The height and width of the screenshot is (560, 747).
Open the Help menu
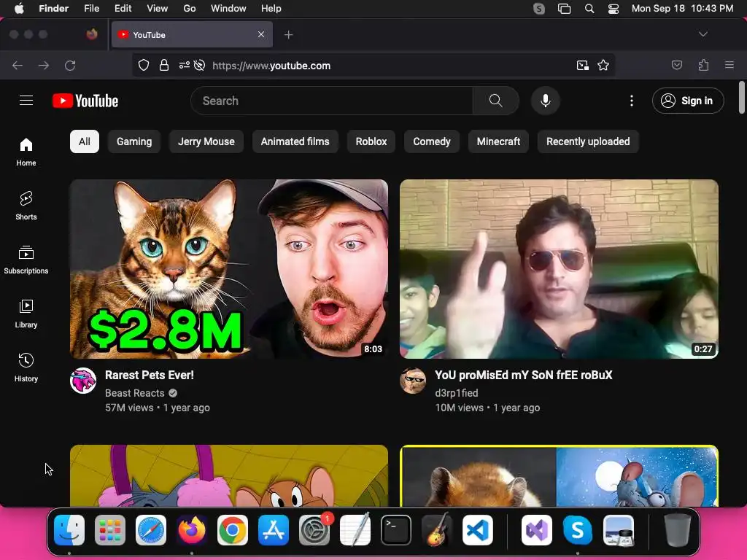271,9
